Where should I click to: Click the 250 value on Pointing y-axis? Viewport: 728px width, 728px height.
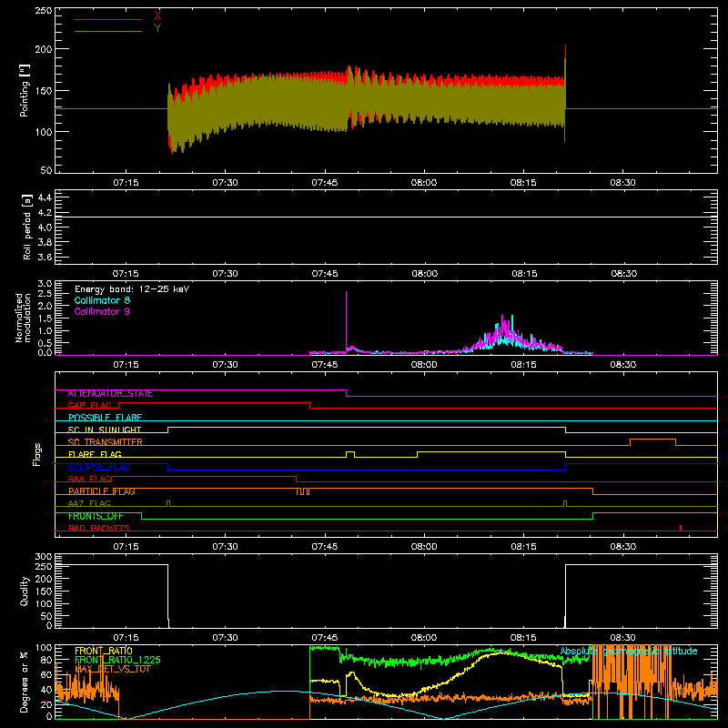pyautogui.click(x=44, y=11)
